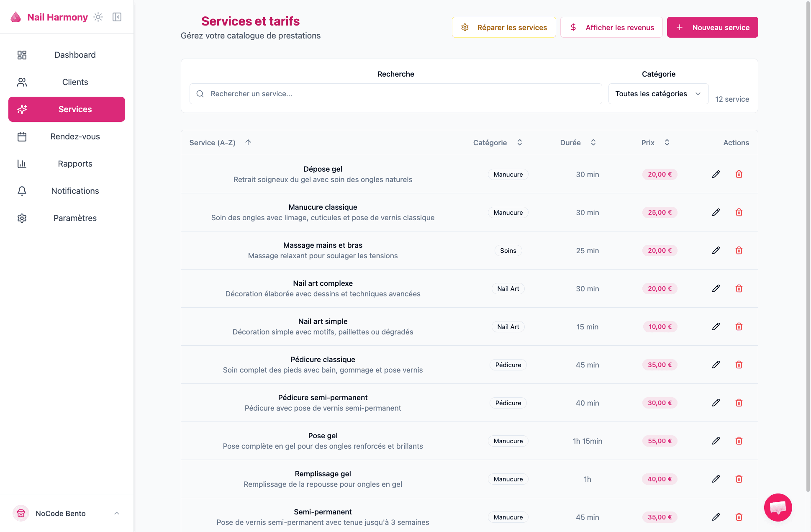The width and height of the screenshot is (811, 532).
Task: Click the 55,00 € price badge for Pose gel
Action: [660, 441]
